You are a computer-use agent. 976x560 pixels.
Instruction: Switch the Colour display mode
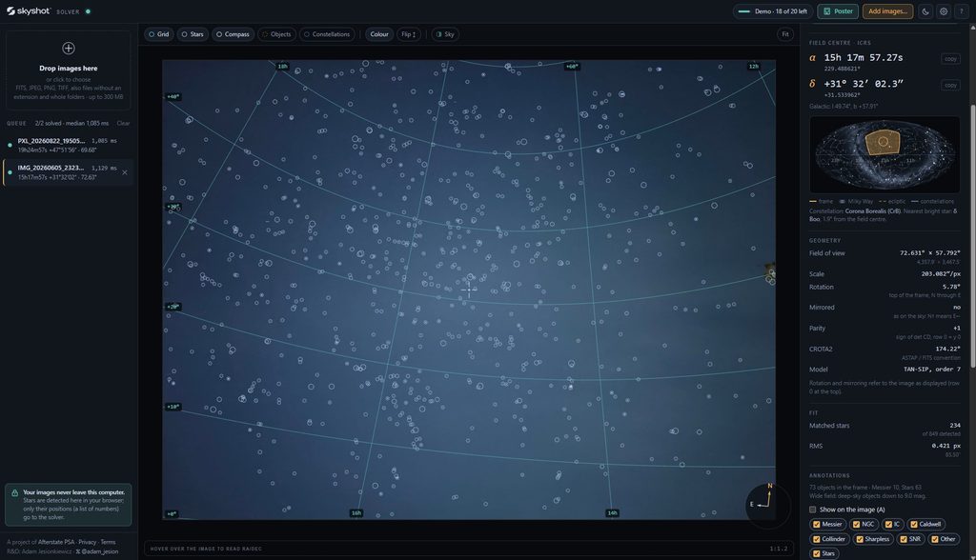[379, 34]
